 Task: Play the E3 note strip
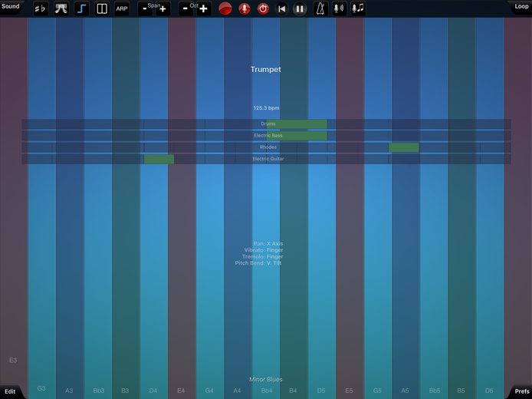point(14,208)
